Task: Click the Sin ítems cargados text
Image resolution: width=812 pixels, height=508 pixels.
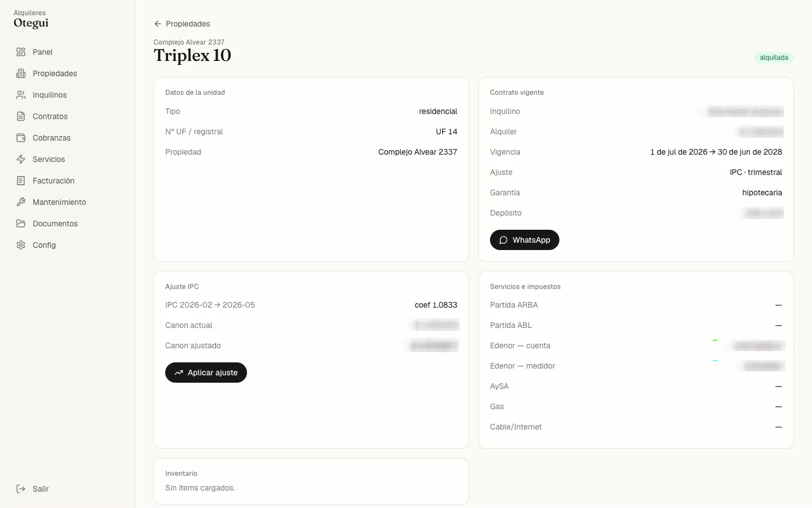Action: click(x=200, y=488)
